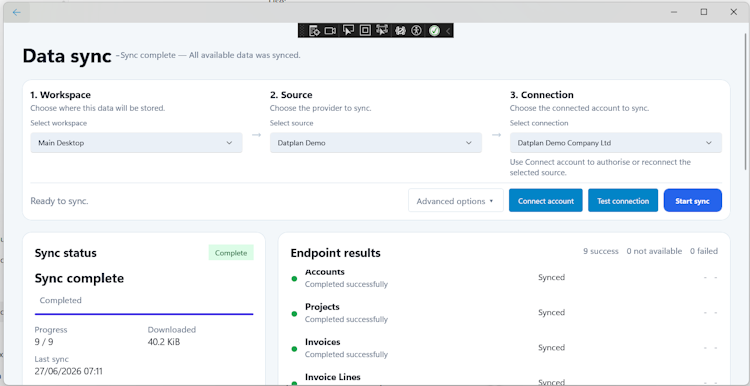Click the '3. Connection' step heading
This screenshot has width=750, height=386.
click(x=542, y=95)
